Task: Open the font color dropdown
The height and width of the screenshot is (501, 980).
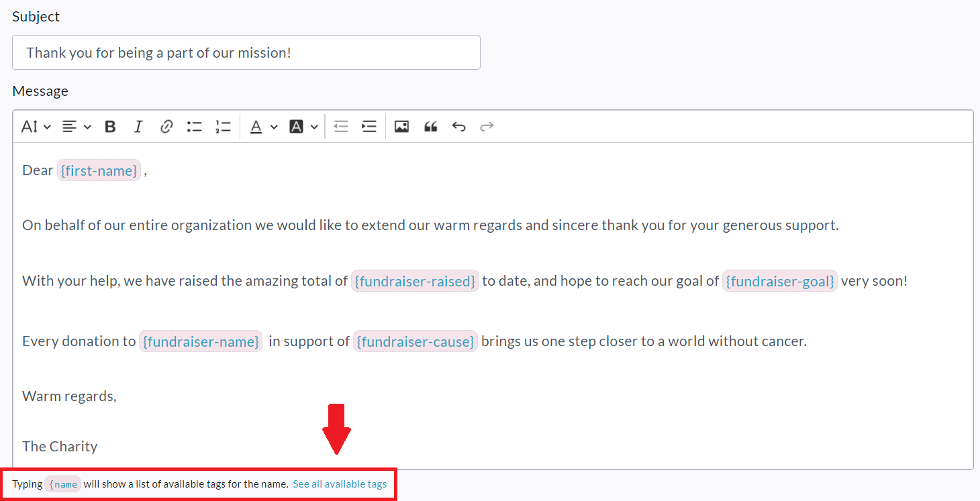Action: coord(263,127)
